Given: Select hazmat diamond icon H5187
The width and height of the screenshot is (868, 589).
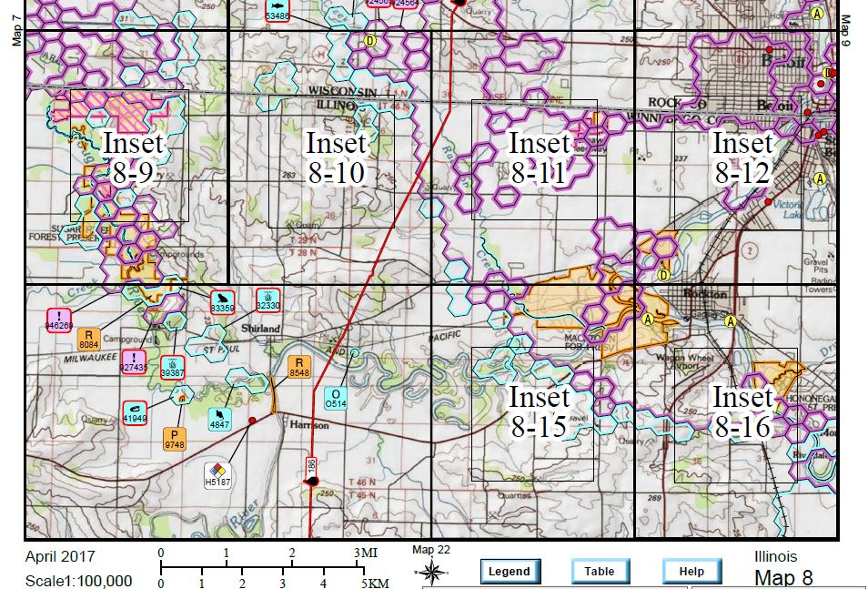Looking at the screenshot, I should [x=217, y=475].
